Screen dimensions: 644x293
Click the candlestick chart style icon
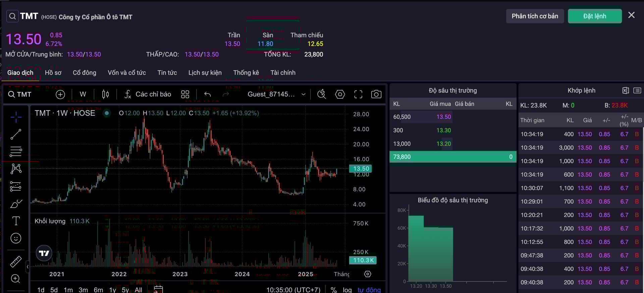coord(105,94)
